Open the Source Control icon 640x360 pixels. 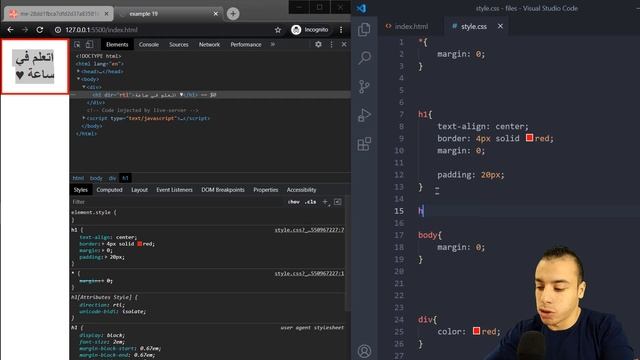point(364,86)
